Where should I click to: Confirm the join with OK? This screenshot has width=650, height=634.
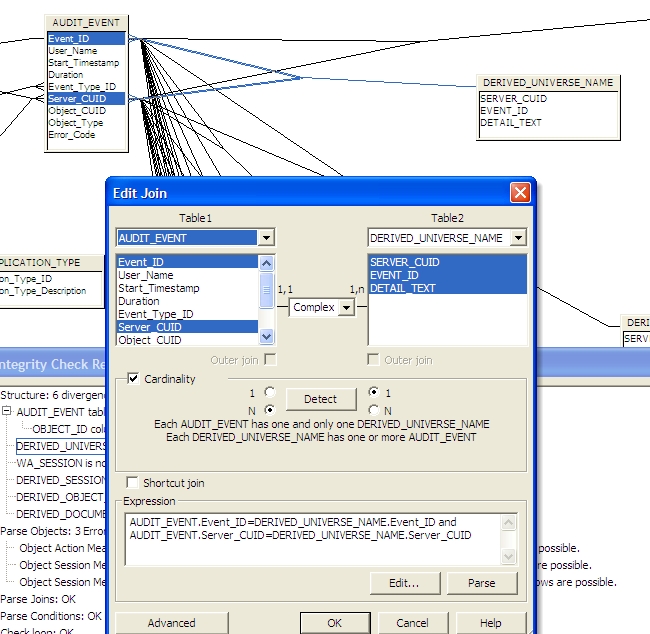334,623
